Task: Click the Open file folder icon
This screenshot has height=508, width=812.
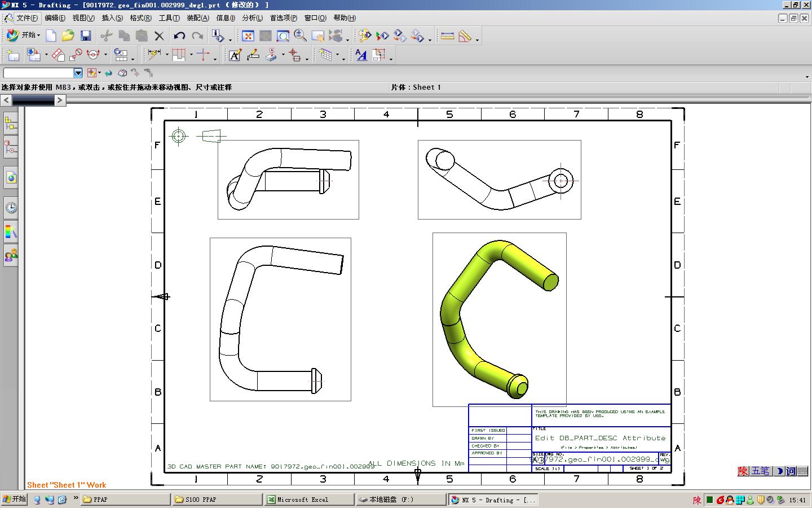Action: (68, 36)
